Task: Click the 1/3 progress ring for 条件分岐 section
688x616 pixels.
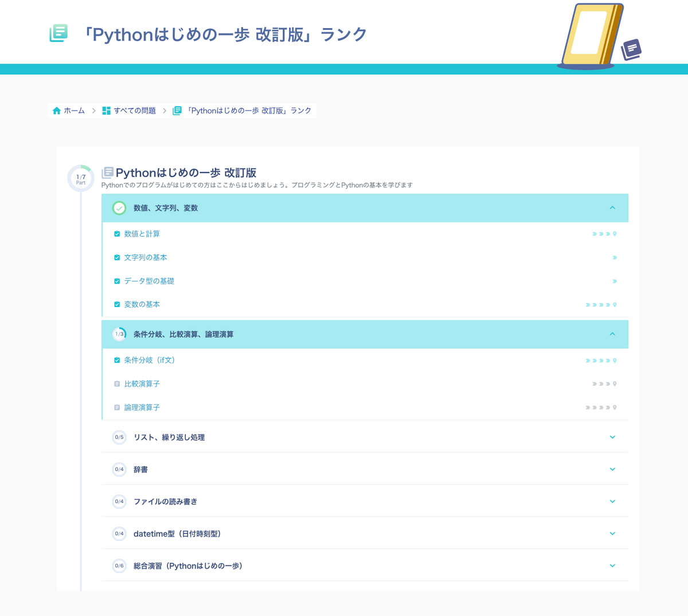Action: (x=119, y=334)
